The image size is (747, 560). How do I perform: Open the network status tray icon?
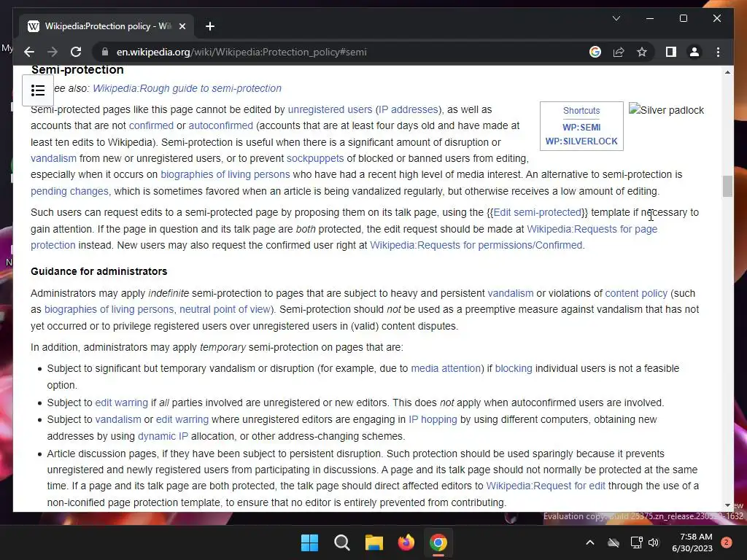tap(636, 542)
